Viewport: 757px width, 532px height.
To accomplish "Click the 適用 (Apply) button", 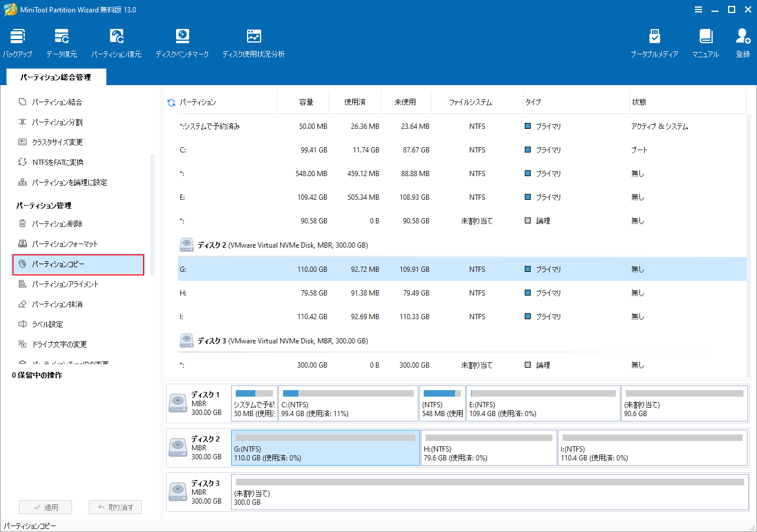I will [46, 507].
